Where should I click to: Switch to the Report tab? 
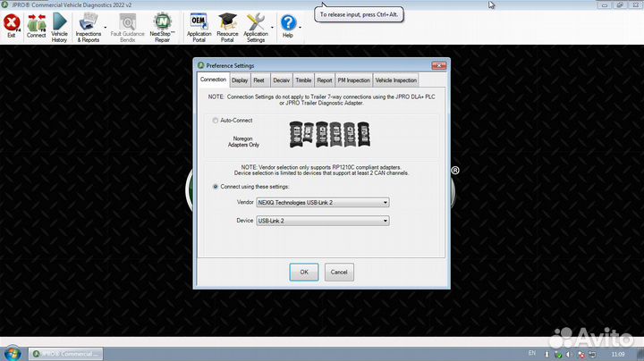pos(325,80)
